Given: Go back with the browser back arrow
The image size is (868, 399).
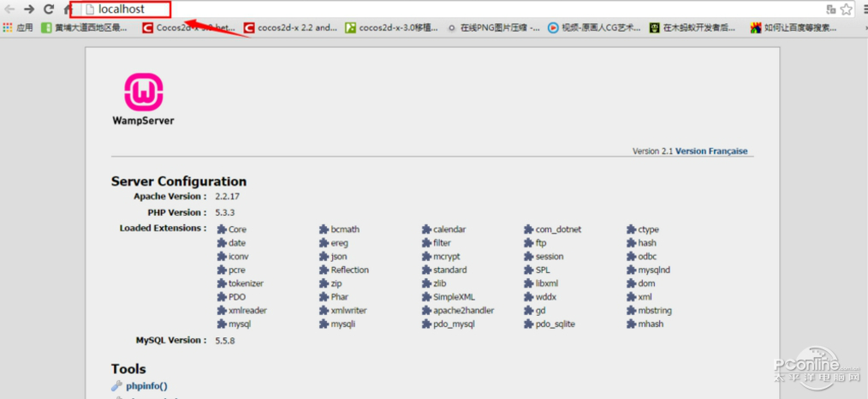Looking at the screenshot, I should click(9, 9).
